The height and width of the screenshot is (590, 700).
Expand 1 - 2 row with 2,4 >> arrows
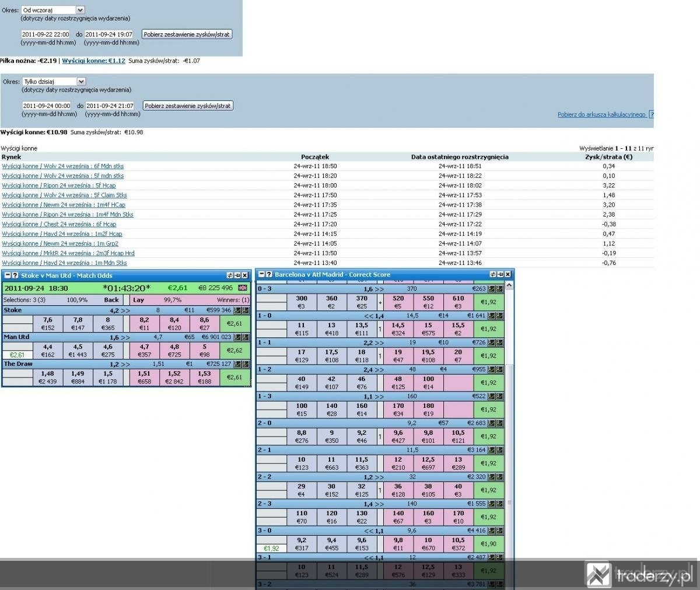(373, 369)
